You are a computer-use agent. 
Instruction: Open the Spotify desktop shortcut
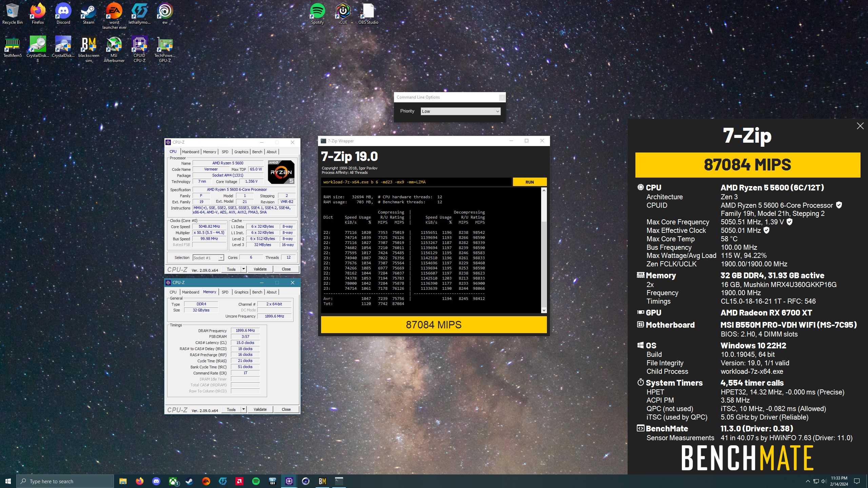click(317, 14)
